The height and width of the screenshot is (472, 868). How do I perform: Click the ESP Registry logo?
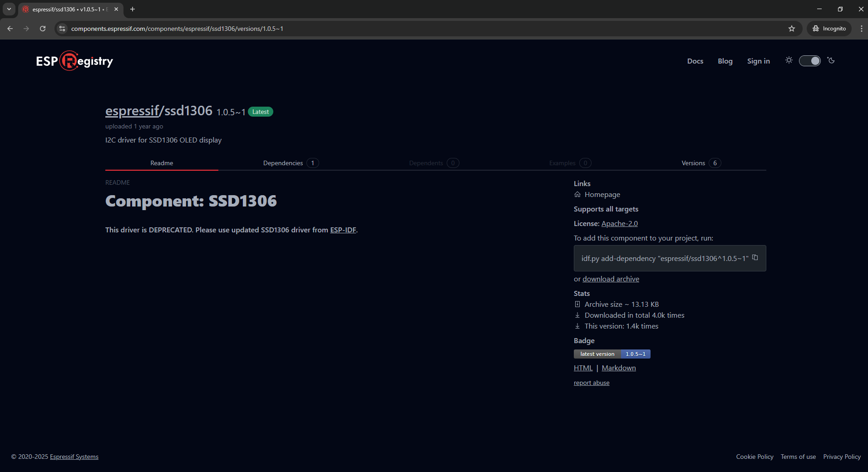click(x=74, y=61)
